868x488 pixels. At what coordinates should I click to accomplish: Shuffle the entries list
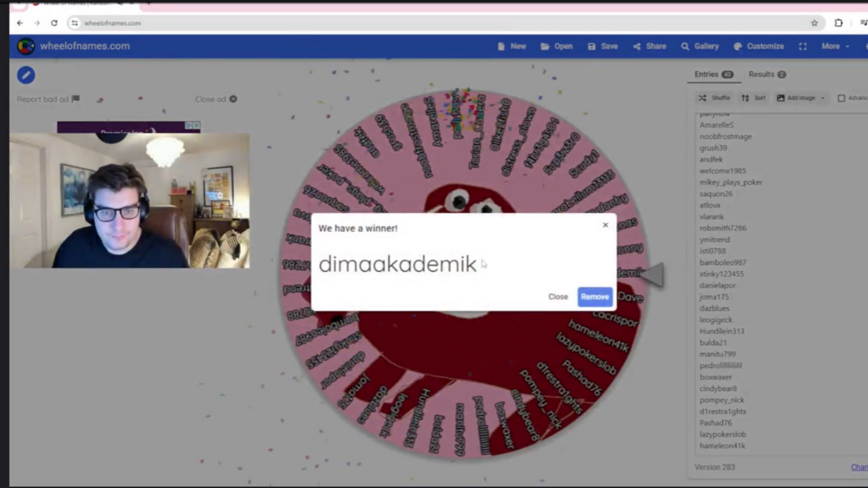pyautogui.click(x=714, y=98)
